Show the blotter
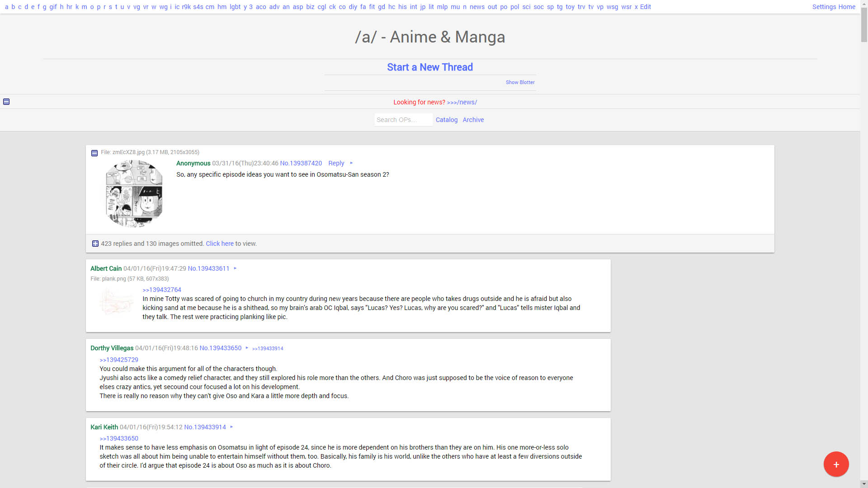This screenshot has height=488, width=868. [x=520, y=82]
